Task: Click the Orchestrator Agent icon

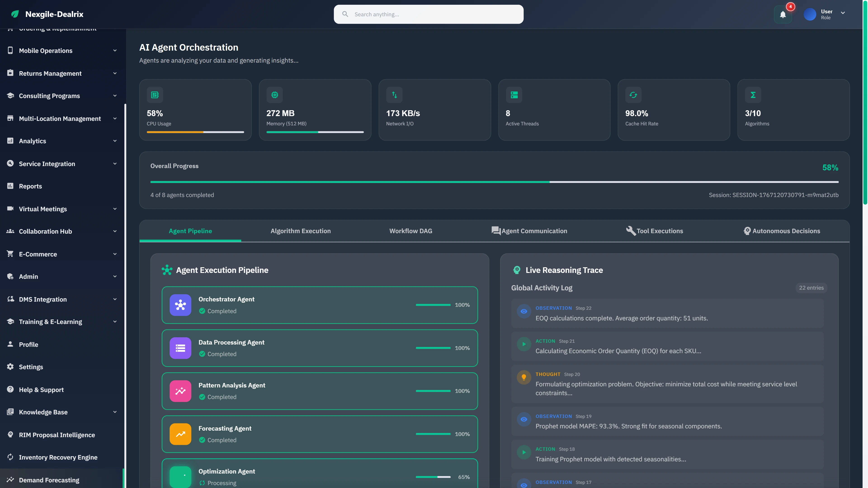Action: pyautogui.click(x=180, y=305)
